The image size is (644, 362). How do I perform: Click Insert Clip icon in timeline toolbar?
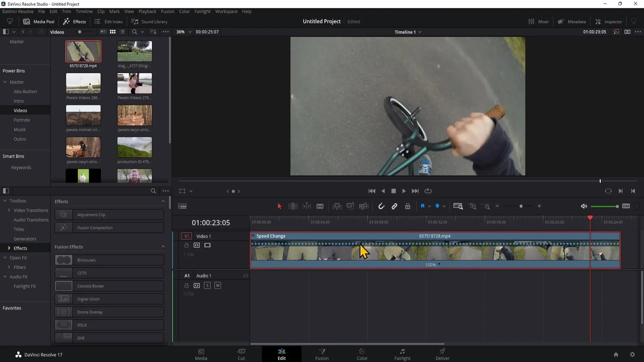point(337,206)
